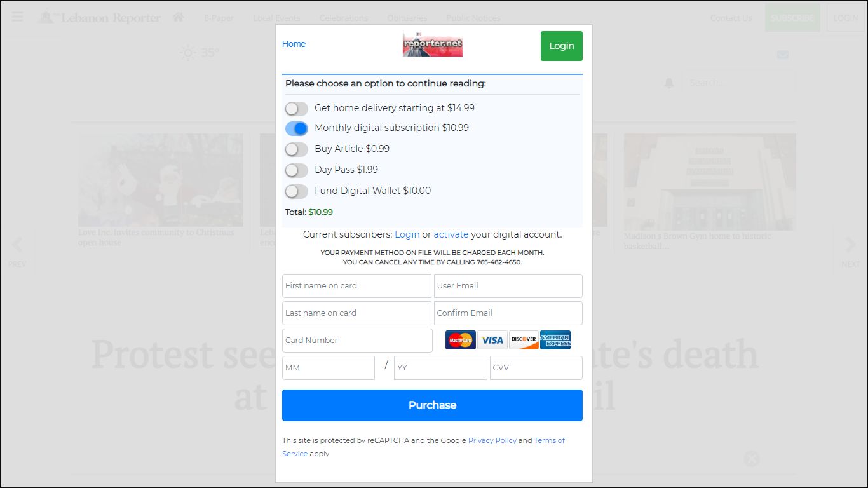Click Contact Us in the top bar
This screenshot has width=868, height=488.
click(731, 18)
